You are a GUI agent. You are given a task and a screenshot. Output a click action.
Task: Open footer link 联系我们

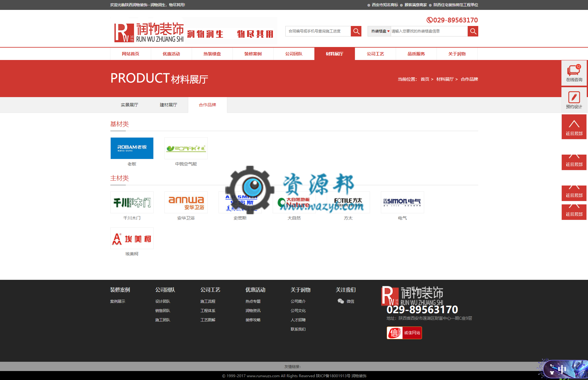[298, 329]
